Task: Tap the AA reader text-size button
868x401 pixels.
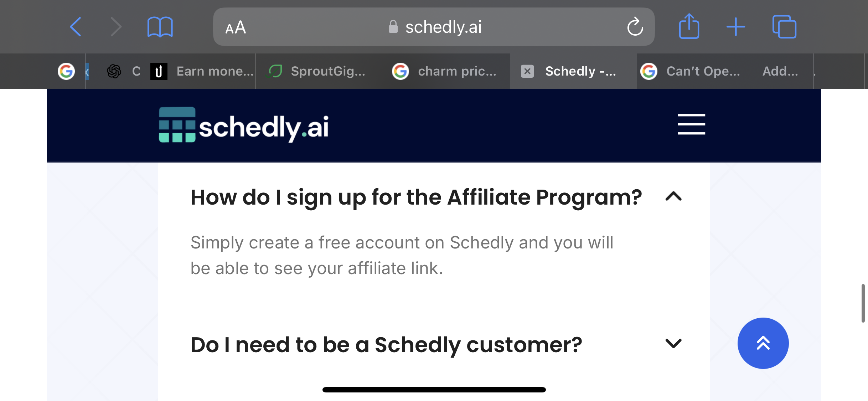Action: coord(236,27)
